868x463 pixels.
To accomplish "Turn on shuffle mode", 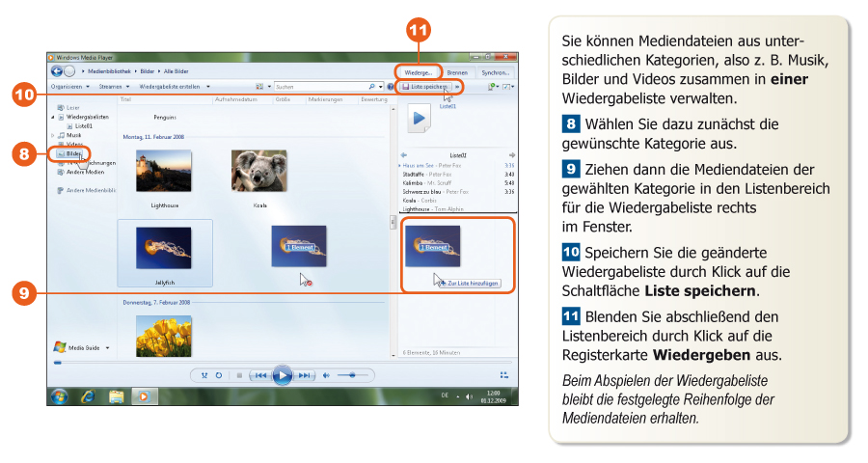I will (x=204, y=375).
